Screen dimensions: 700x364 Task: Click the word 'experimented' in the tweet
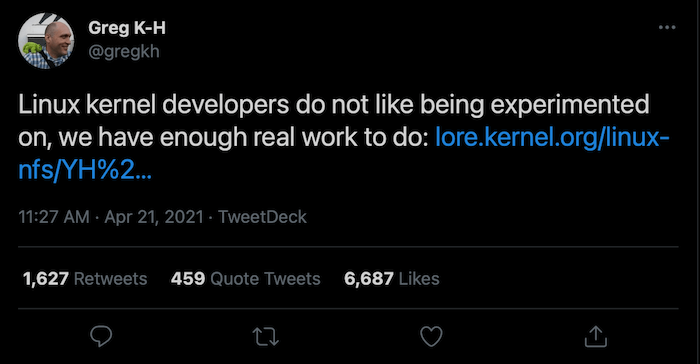[x=570, y=105]
